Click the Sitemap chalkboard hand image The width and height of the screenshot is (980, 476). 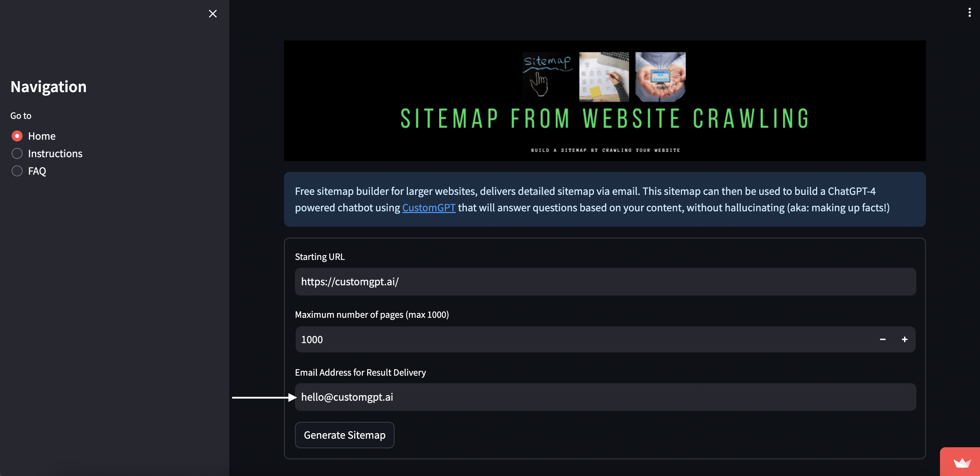547,77
